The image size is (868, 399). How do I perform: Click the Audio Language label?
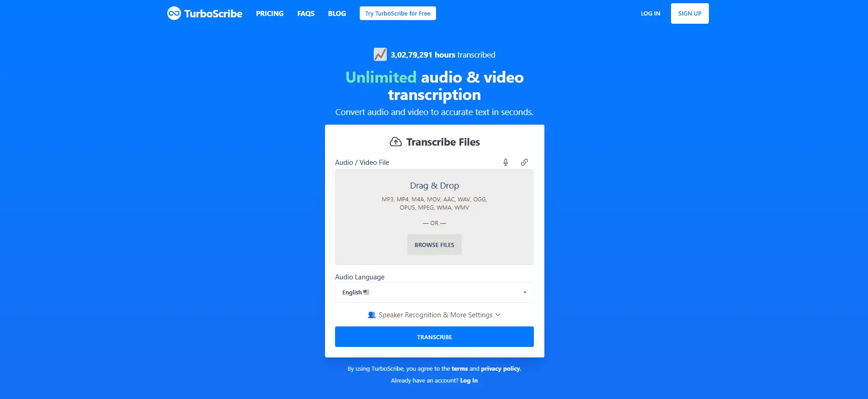(x=360, y=277)
